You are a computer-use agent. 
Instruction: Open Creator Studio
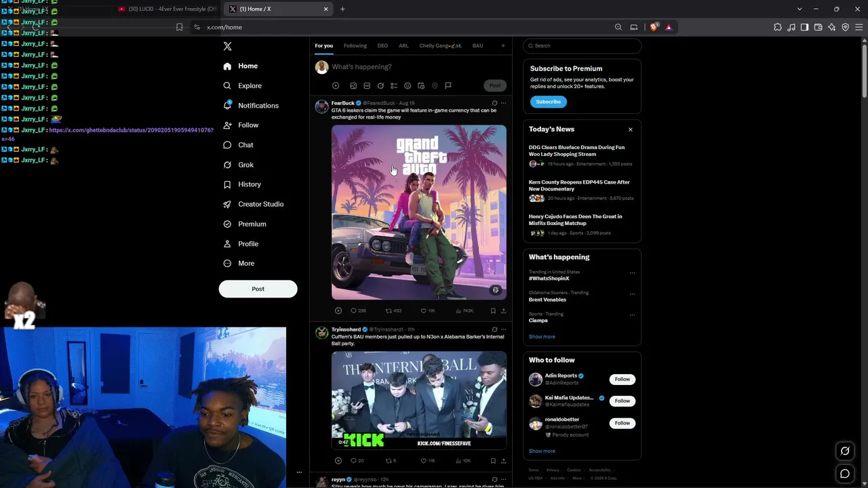tap(254, 204)
